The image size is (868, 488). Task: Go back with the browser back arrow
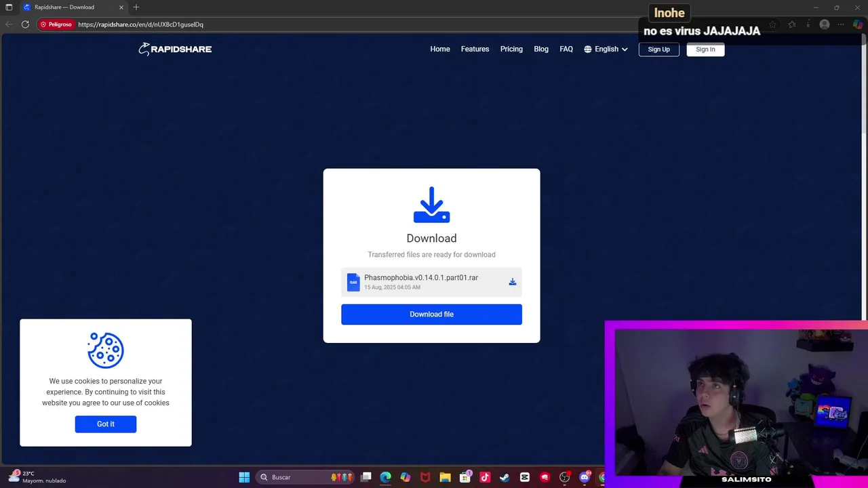(x=9, y=24)
